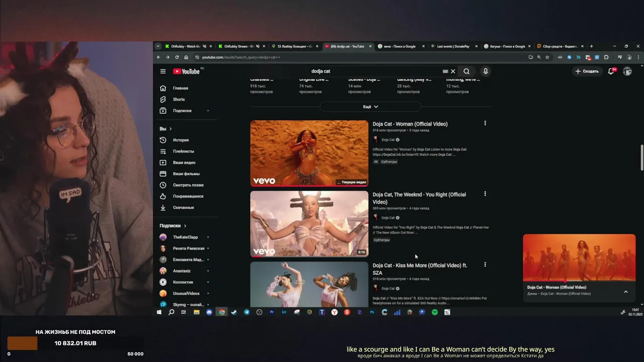Open Скачанные downloads in sidebar
Screen dimensions: 644x362
click(184, 207)
